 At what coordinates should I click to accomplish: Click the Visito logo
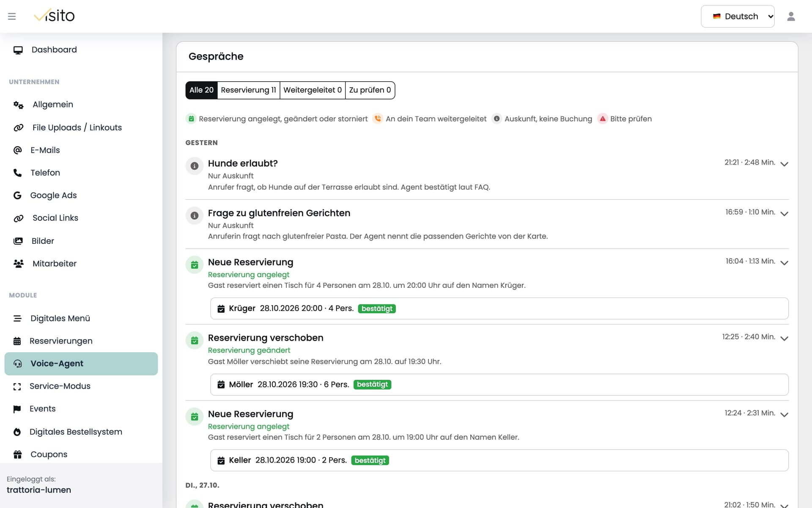54,16
